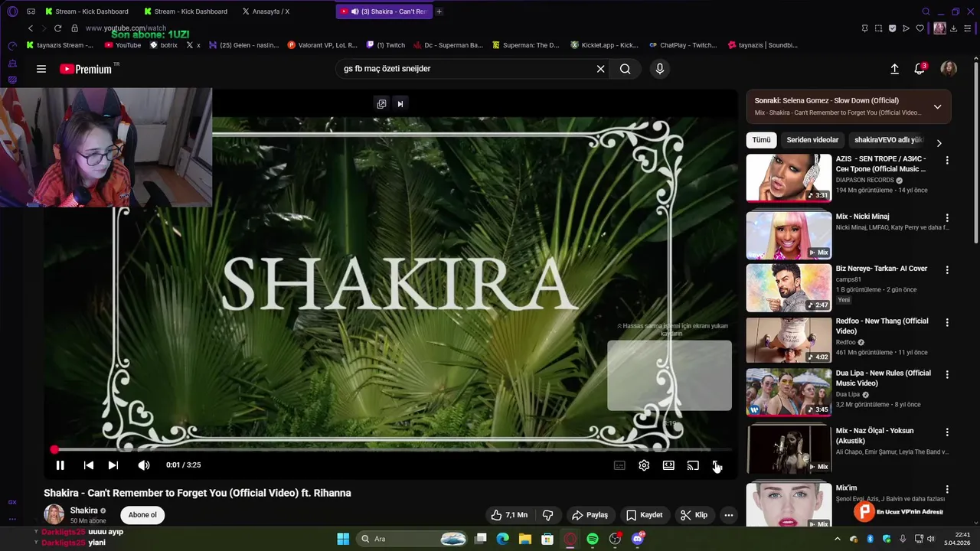
Task: Click the Paylaş share button
Action: (590, 515)
